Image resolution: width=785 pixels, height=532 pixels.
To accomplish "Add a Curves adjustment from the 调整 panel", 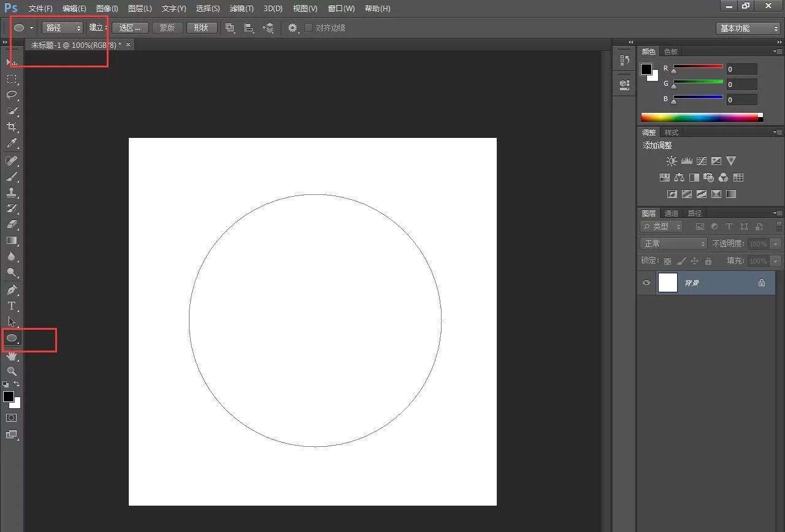I will [x=701, y=161].
